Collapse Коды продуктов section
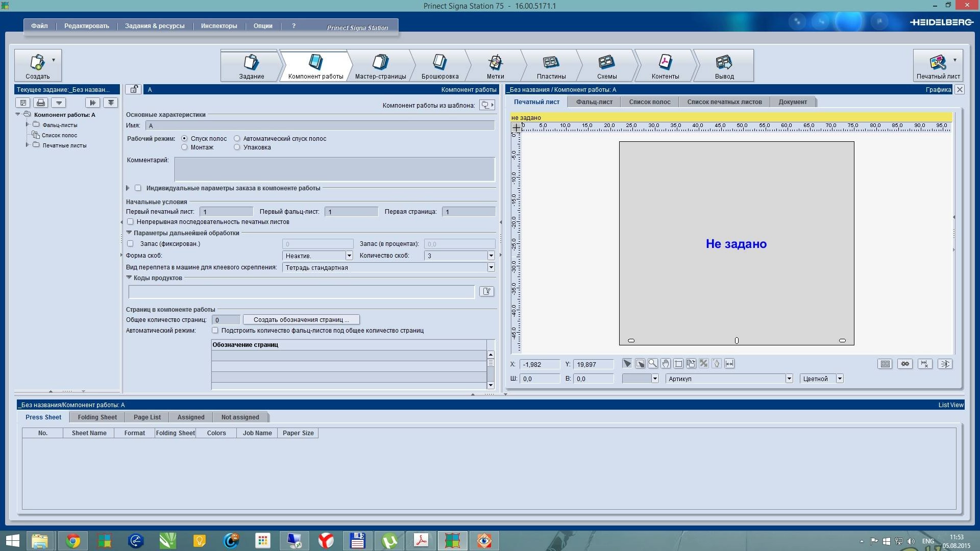The height and width of the screenshot is (551, 980). point(129,278)
